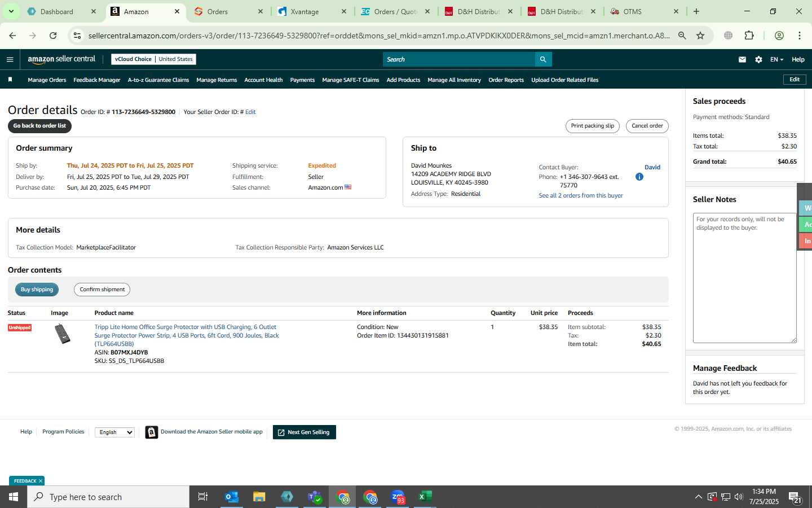The image size is (812, 508).
Task: Open Account Health menu item
Action: tap(263, 80)
